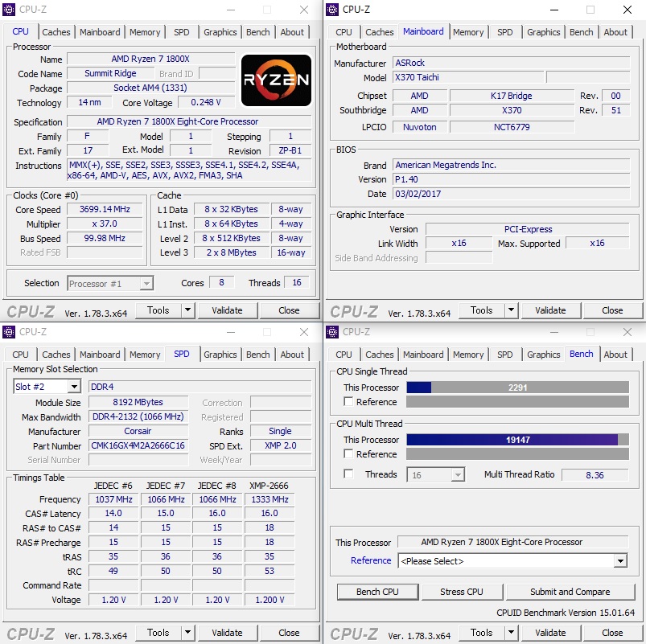Click the Revision ZP-B1 value

(290, 150)
